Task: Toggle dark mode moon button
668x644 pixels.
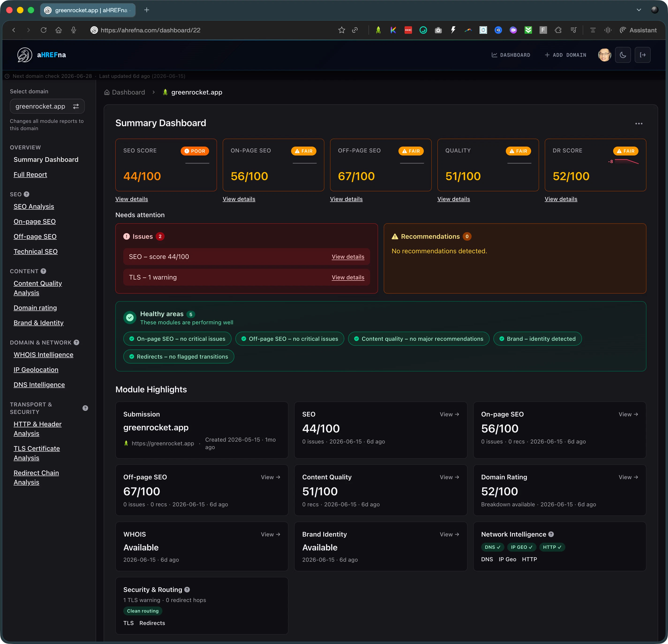Action: coord(623,55)
